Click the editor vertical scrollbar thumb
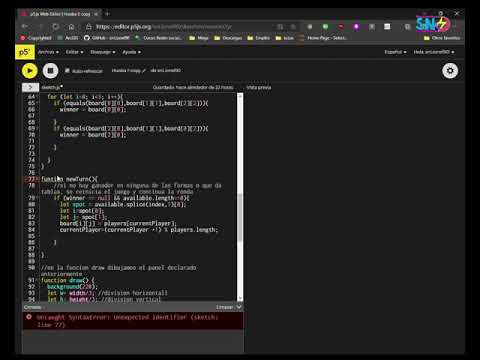480x360 pixels. [x=240, y=217]
